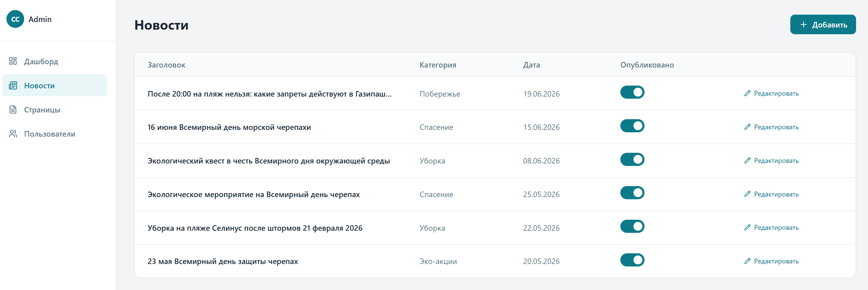Toggle publication of '16 июня Всемирный день' news

click(632, 126)
